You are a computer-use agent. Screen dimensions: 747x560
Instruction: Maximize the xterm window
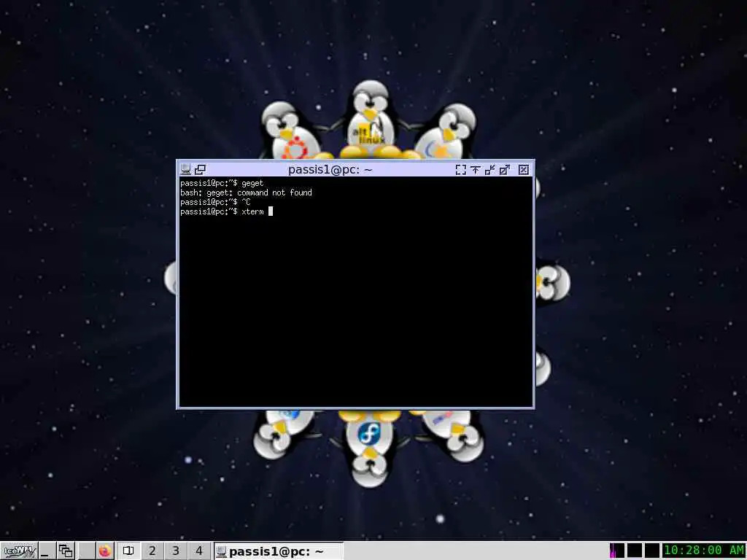[505, 169]
